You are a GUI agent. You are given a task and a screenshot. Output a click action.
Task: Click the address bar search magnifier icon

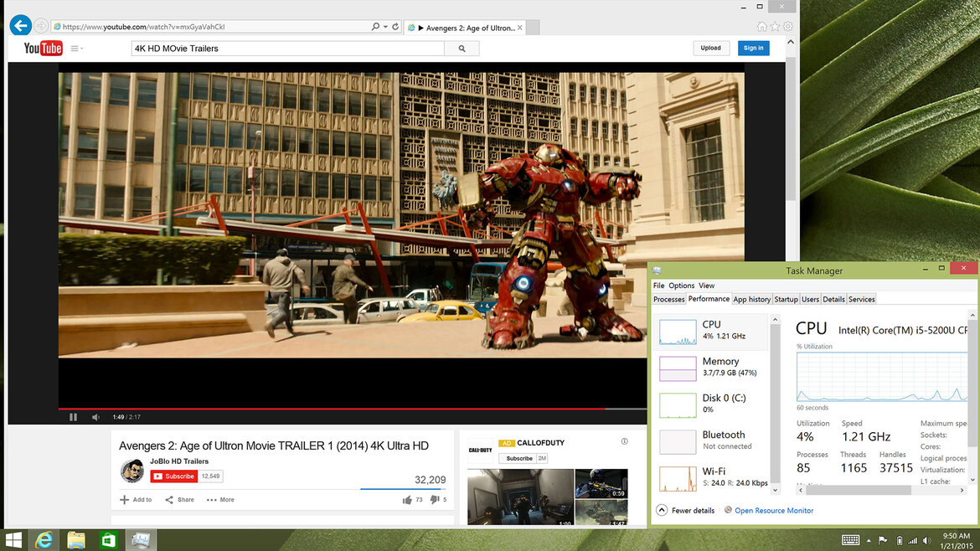375,27
